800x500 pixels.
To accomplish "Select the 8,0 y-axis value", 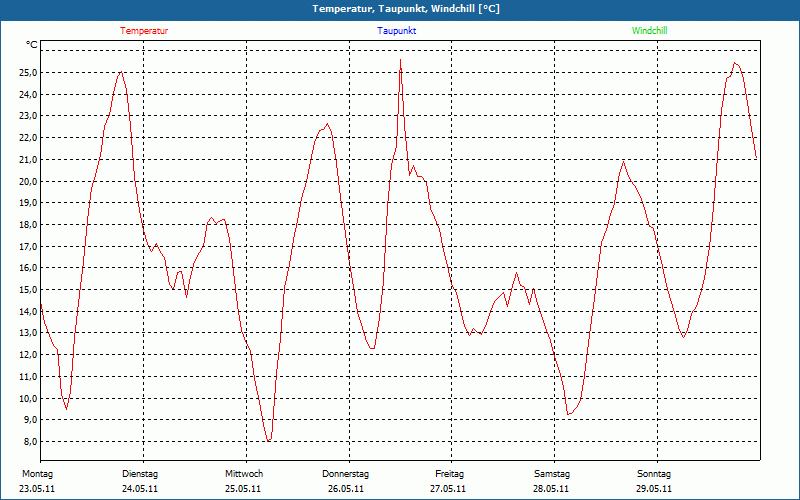I will coord(30,442).
